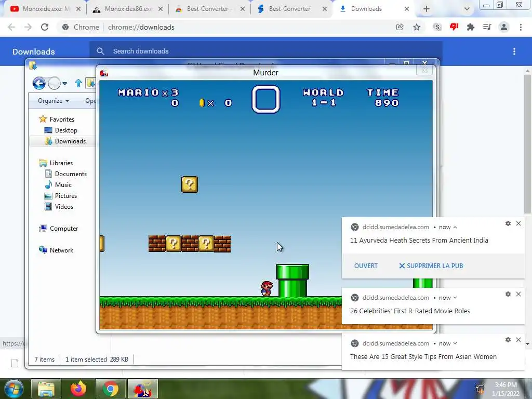The height and width of the screenshot is (399, 532).
Task: Reload the downloads page
Action: pos(45,27)
